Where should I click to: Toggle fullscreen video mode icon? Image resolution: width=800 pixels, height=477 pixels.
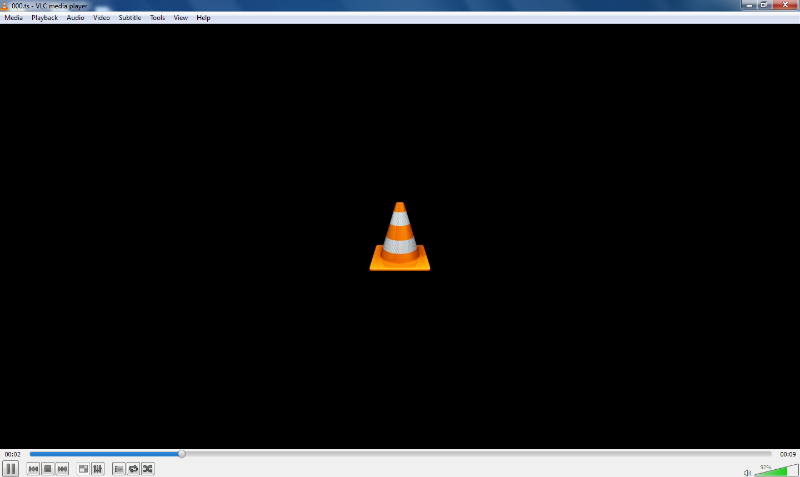click(83, 469)
